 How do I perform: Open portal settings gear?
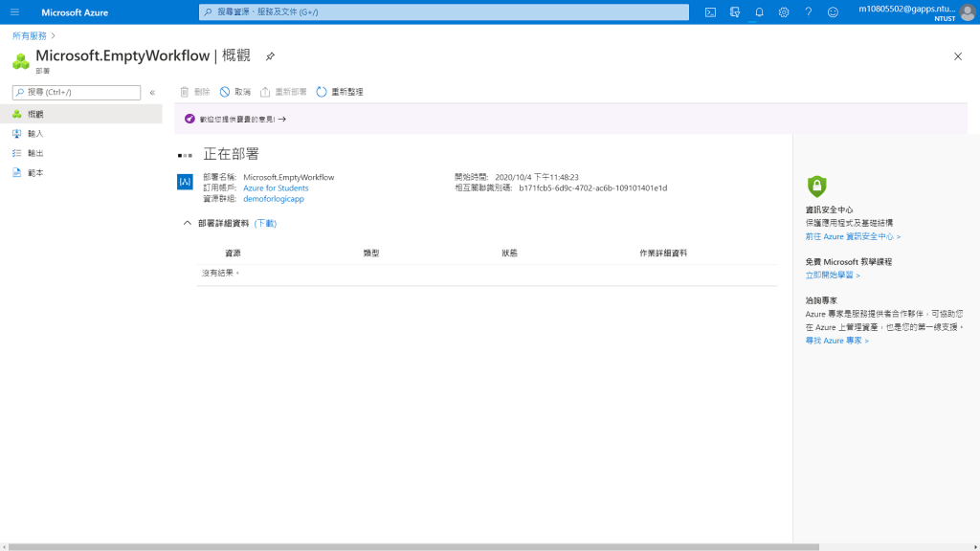pos(784,11)
